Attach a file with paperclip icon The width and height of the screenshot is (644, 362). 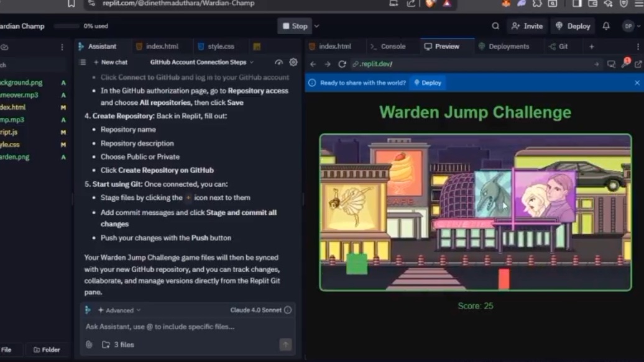[89, 345]
